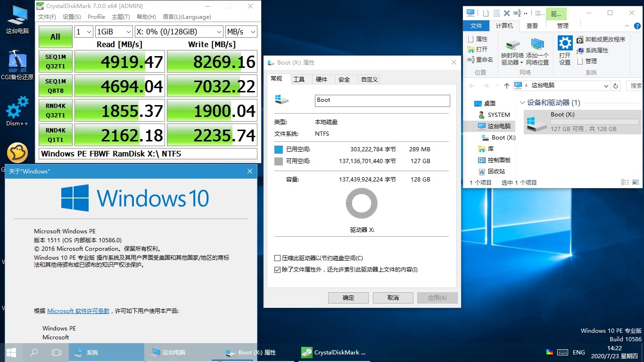The height and width of the screenshot is (362, 644).
Task: Click the 打开设置 gear ribbon icon
Action: 565,50
